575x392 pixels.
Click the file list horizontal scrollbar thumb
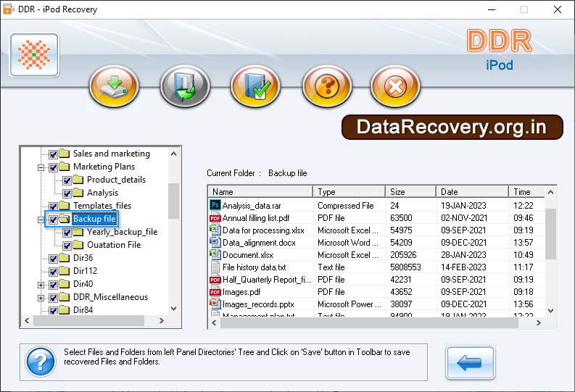[x=369, y=322]
